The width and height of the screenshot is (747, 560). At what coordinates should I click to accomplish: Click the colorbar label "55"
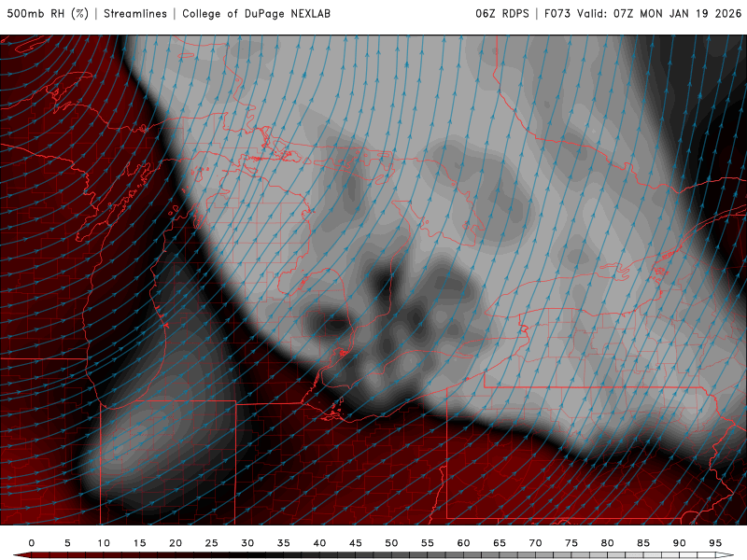pos(428,543)
